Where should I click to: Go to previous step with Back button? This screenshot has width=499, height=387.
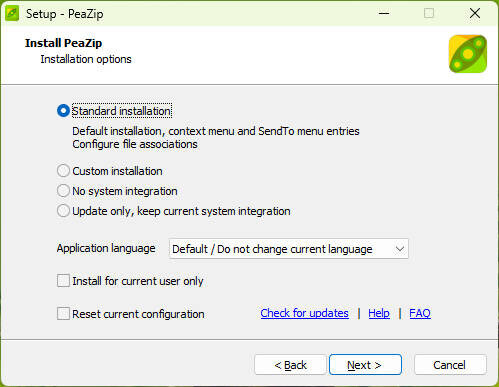(x=290, y=365)
